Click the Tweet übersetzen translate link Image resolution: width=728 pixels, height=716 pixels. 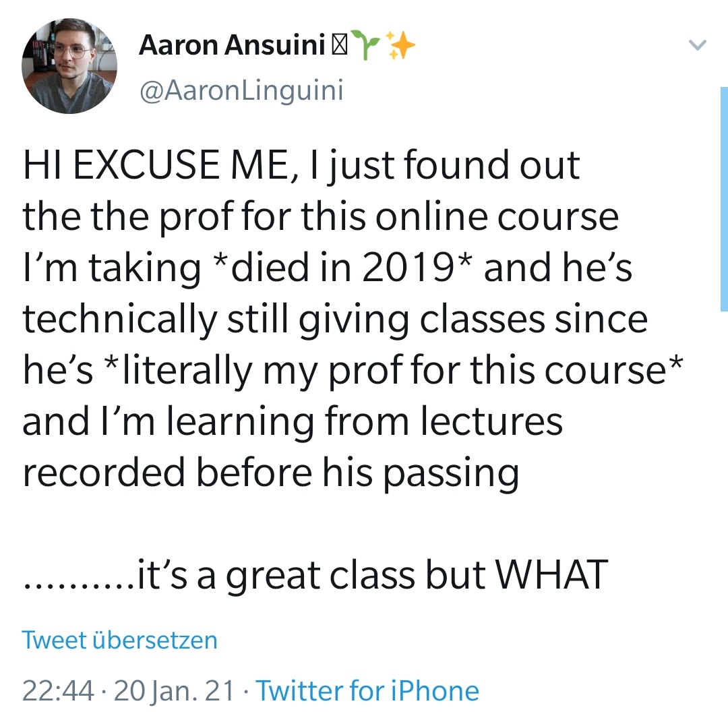[x=119, y=640]
